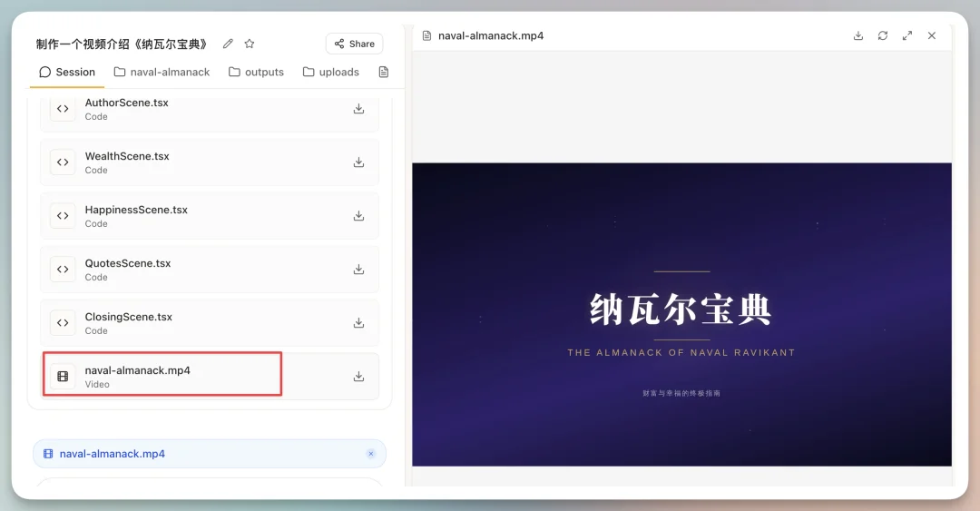980x511 pixels.
Task: Select the AuthorScene.tsx file name
Action: pyautogui.click(x=127, y=103)
